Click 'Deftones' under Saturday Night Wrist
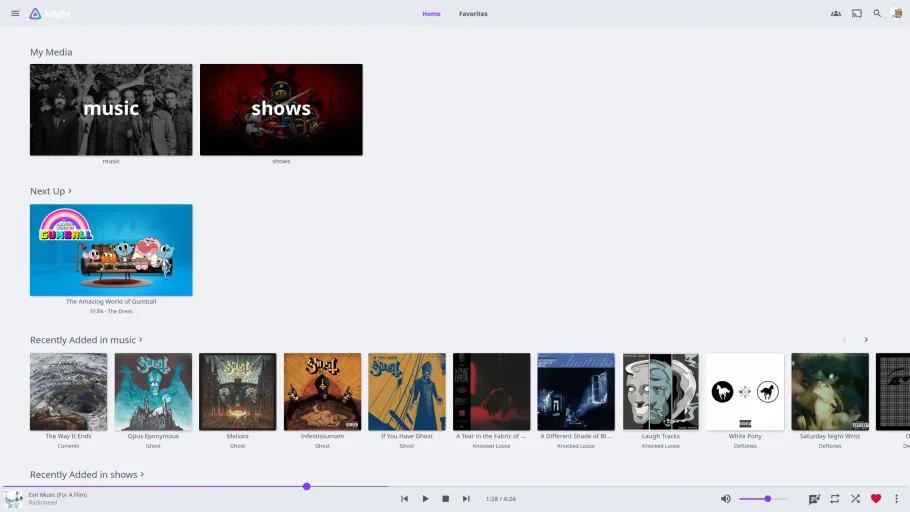Viewport: 910px width, 512px height. (830, 446)
